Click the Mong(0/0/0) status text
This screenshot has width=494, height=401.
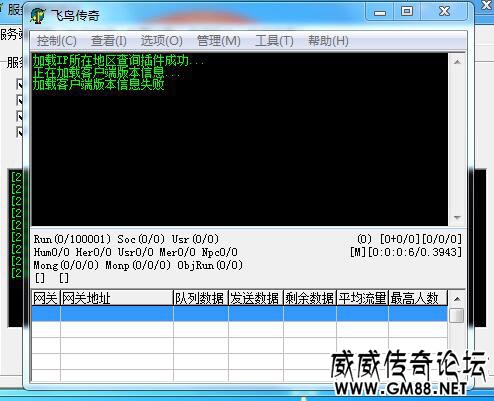tap(66, 265)
